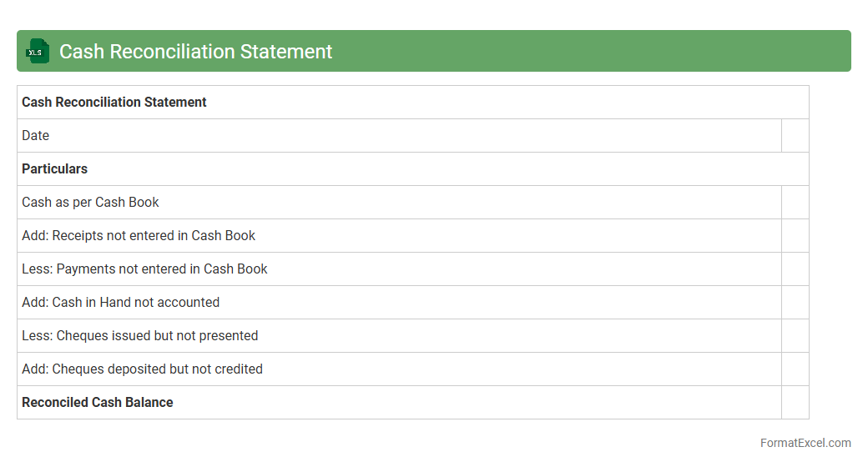
Task: Select Add: Cash in Hand not accounted
Action: [120, 303]
